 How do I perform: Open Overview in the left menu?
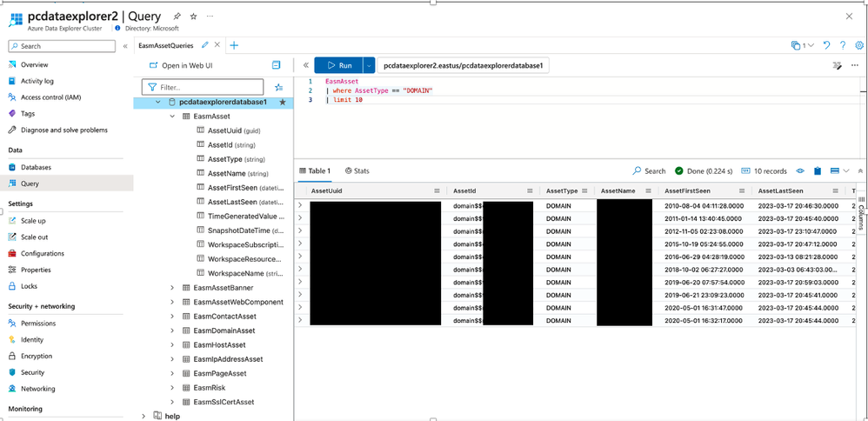coord(34,65)
